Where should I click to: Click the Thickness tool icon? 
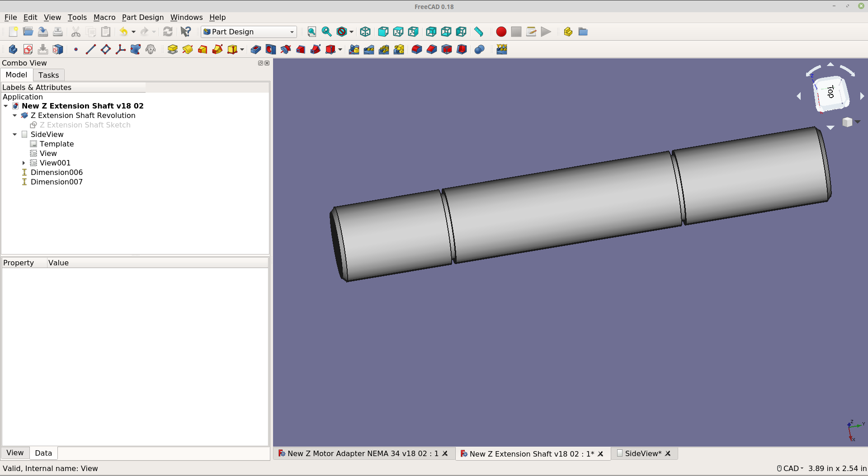462,49
